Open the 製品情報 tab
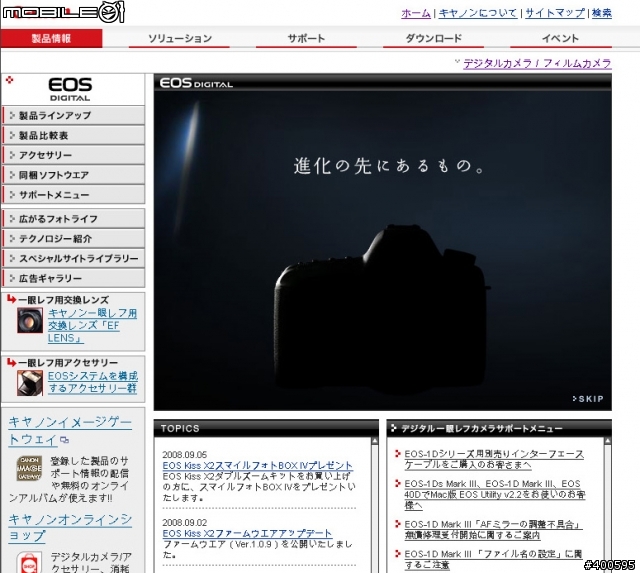 click(51, 38)
